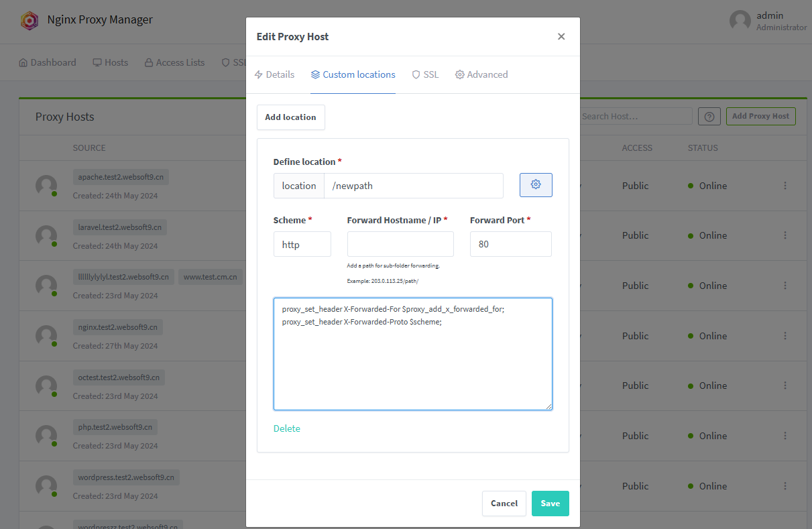Click the Forward Port field

click(510, 245)
